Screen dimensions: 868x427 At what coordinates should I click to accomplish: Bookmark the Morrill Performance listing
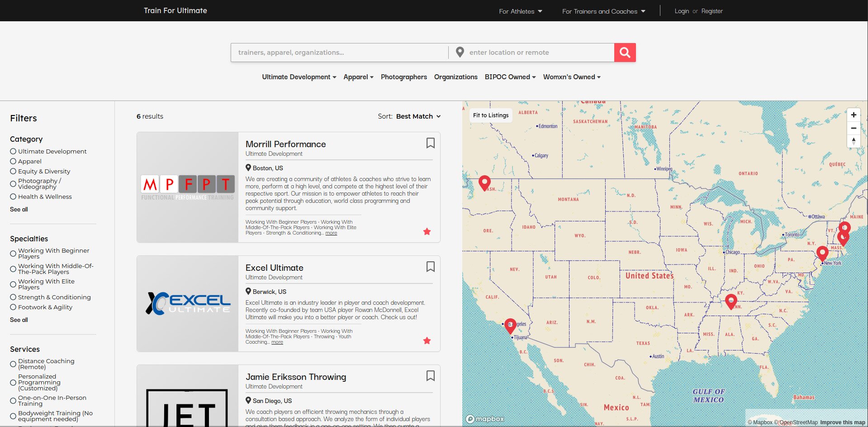[x=430, y=143]
